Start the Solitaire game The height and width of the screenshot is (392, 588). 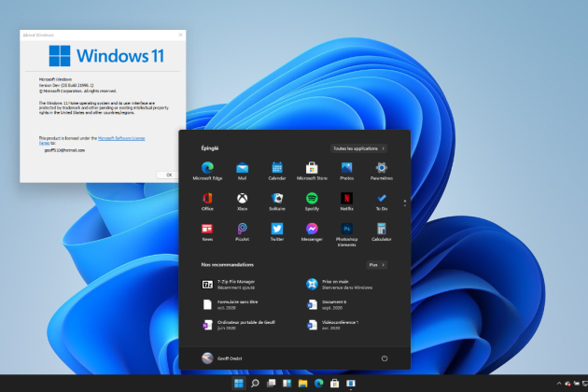[277, 202]
